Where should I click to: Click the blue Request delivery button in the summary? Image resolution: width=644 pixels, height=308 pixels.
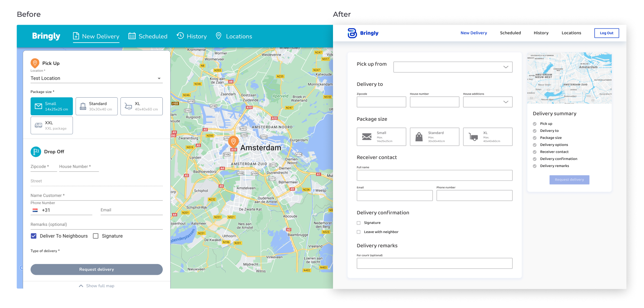pos(569,180)
